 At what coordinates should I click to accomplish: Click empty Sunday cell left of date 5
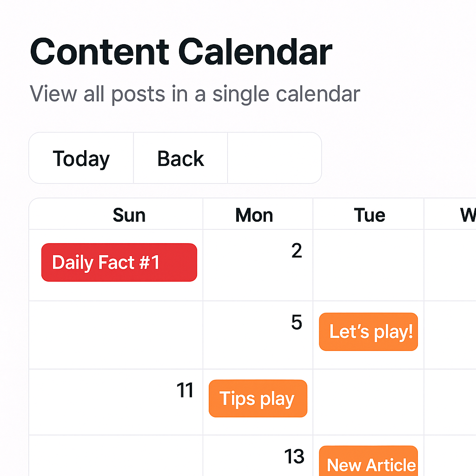click(x=116, y=335)
